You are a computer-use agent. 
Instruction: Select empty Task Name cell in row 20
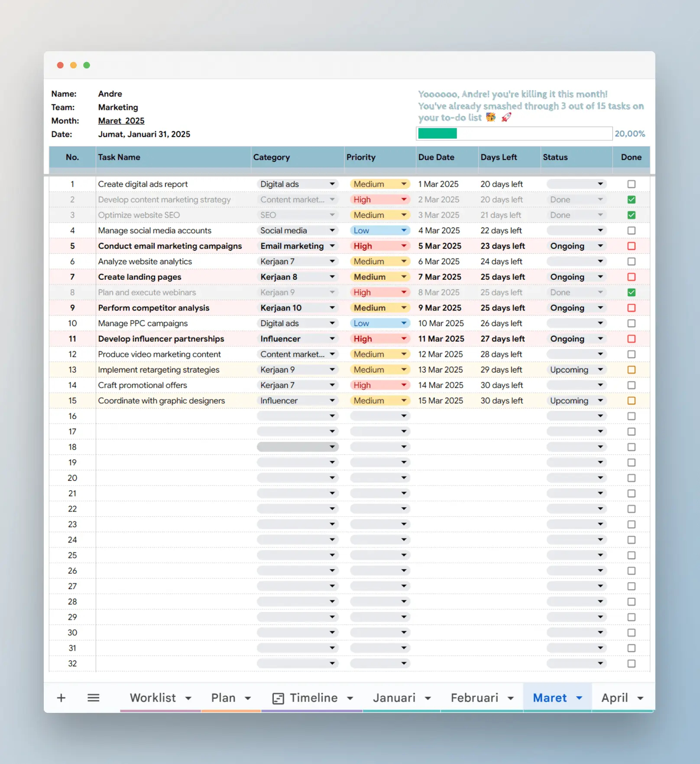point(173,478)
